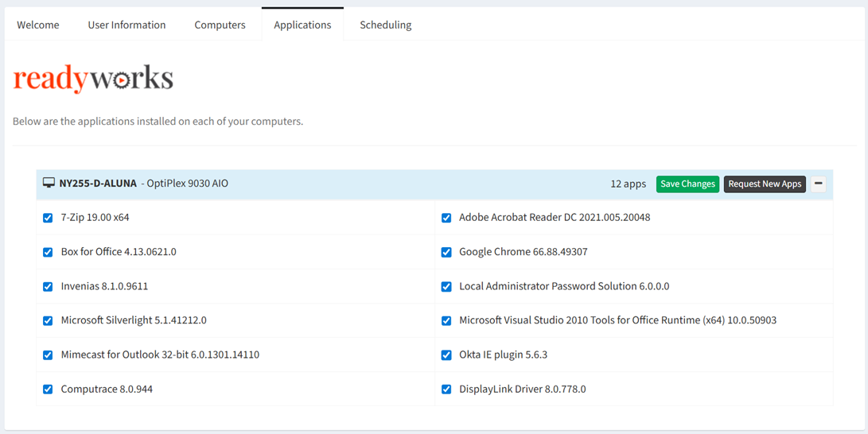Click the monitor icon beside NY255-D-ALUNA
Image resolution: width=868 pixels, height=434 pixels.
pyautogui.click(x=49, y=183)
